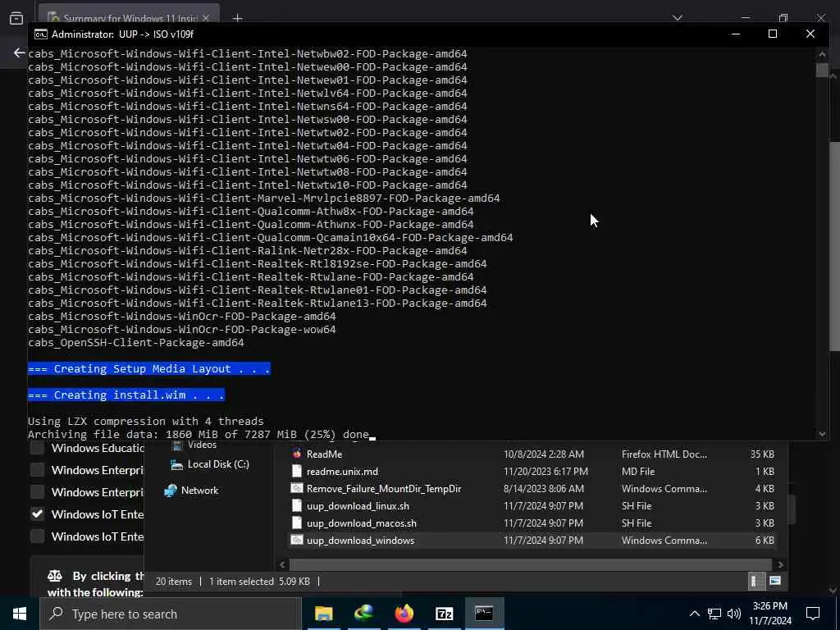The image size is (840, 630).
Task: Select Videos in Explorer navigation pane
Action: 202,445
